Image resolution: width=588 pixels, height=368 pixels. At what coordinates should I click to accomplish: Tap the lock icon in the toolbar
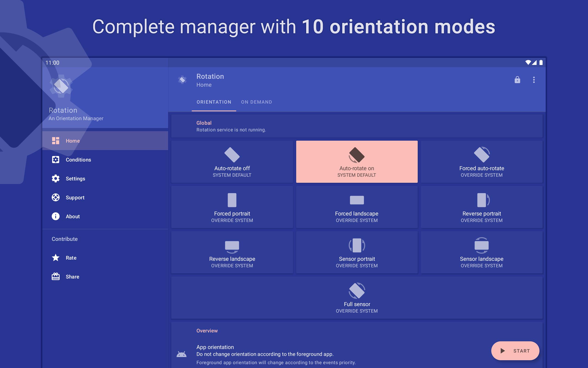[517, 80]
